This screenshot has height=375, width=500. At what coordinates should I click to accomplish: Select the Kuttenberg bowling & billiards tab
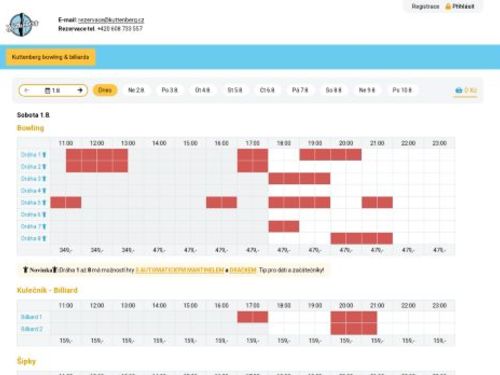(x=51, y=57)
